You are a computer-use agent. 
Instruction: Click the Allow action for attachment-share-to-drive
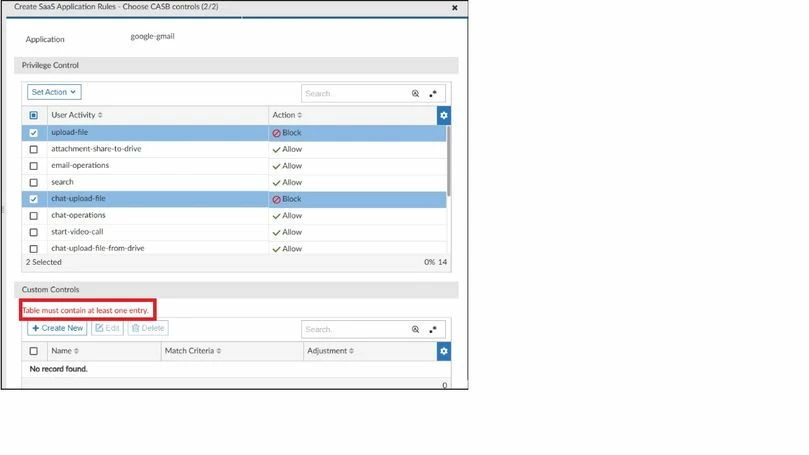[x=287, y=149]
